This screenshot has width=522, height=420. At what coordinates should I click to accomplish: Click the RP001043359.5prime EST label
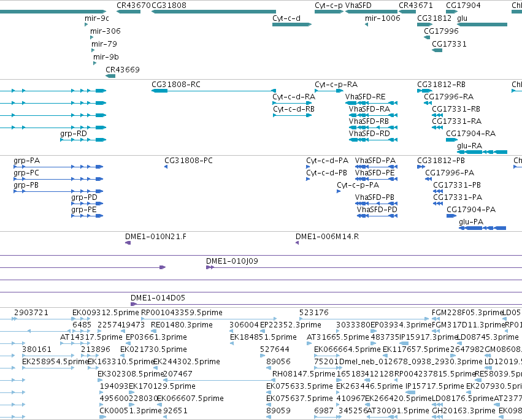click(182, 313)
